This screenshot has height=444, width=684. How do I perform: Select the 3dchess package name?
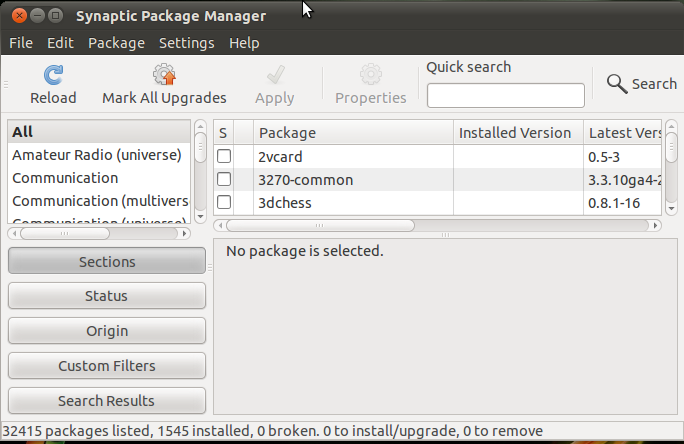[284, 203]
